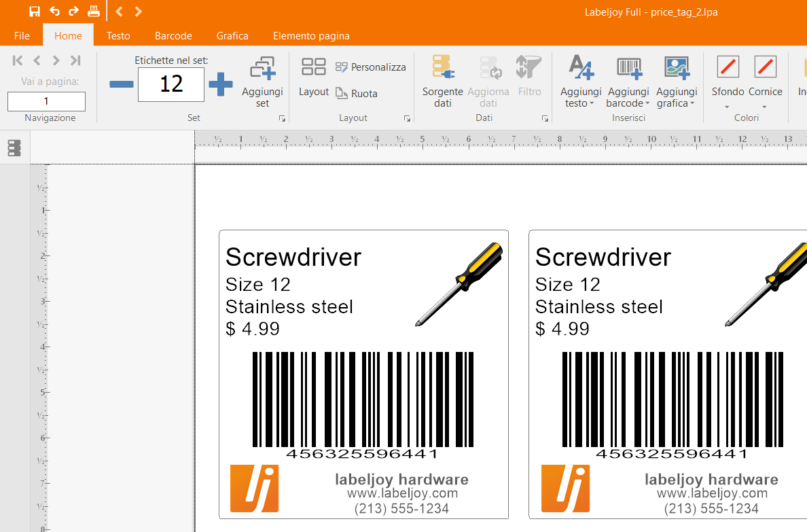
Task: Go forward with title bar right chevron
Action: 138,12
